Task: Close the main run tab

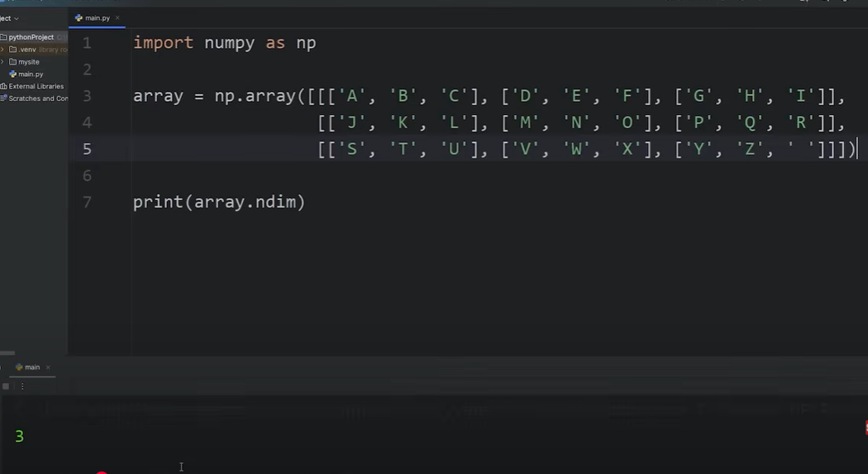Action: click(48, 367)
